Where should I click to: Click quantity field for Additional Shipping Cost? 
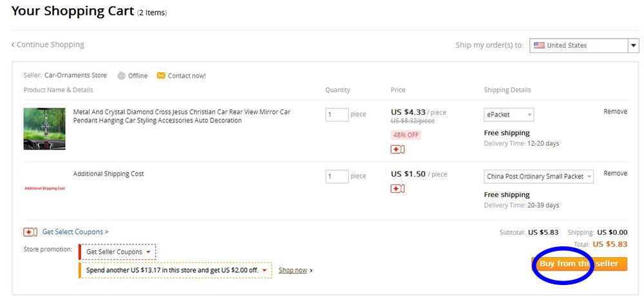tap(337, 176)
